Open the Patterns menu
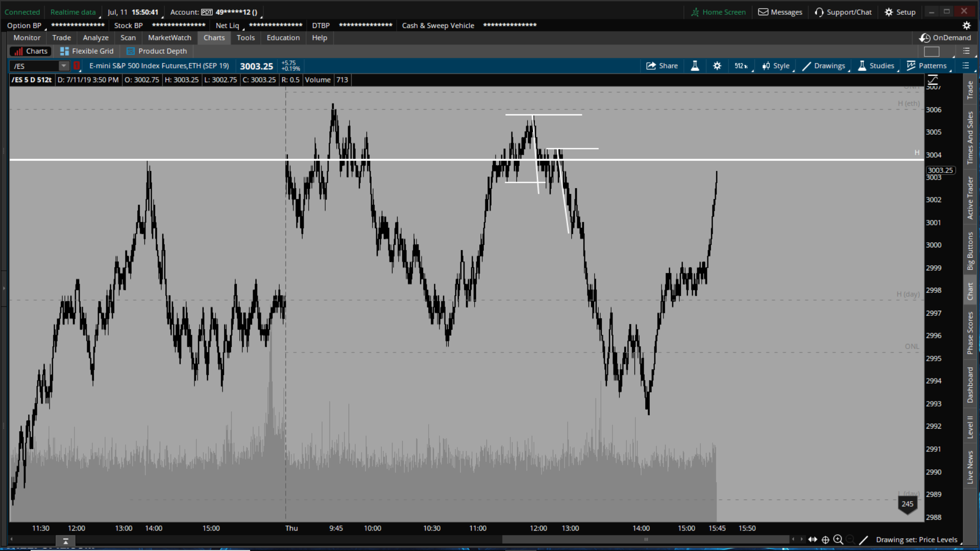The height and width of the screenshot is (551, 980). [927, 66]
